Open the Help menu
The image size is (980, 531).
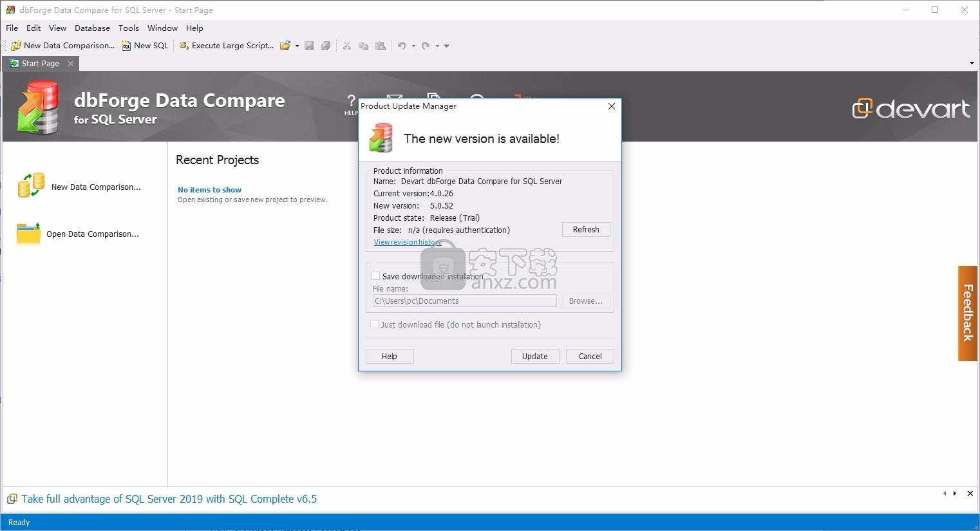coord(194,28)
